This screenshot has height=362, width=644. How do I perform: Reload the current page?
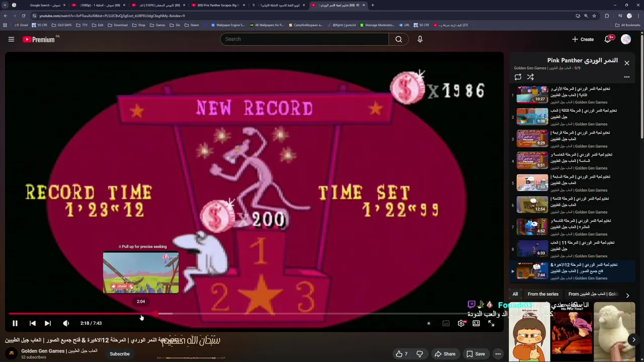point(24,16)
